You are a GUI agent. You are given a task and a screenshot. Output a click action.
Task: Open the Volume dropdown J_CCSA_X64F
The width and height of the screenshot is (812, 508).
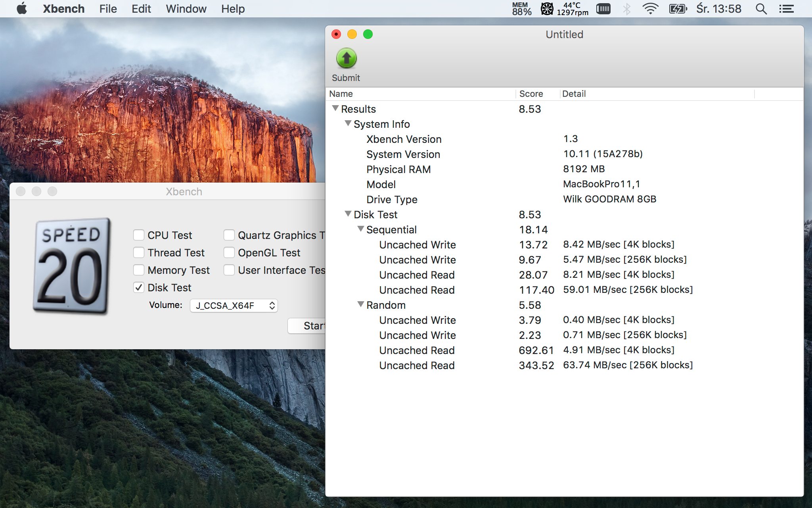point(234,306)
